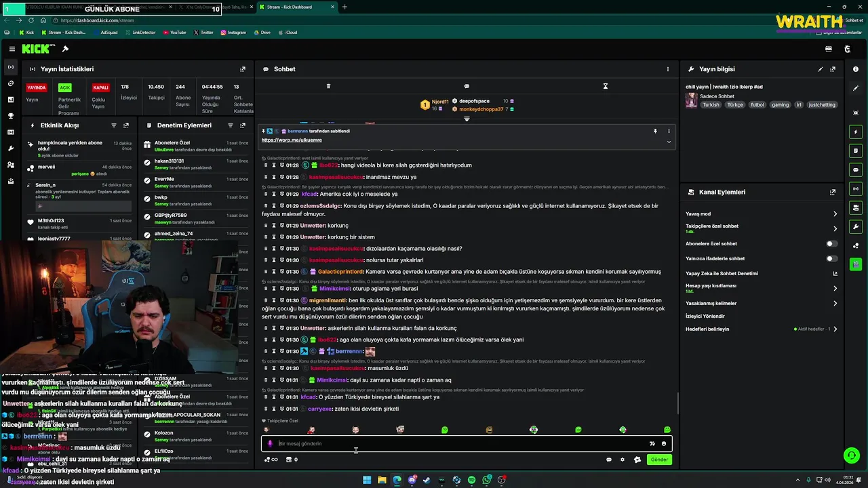Click the purple microphone icon in message box

270,444
